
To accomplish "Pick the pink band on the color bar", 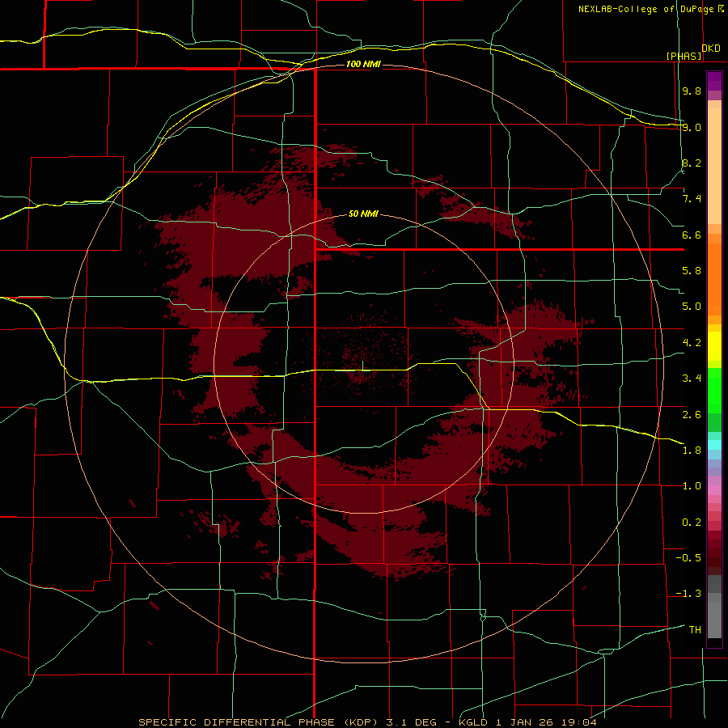I will coord(714,490).
